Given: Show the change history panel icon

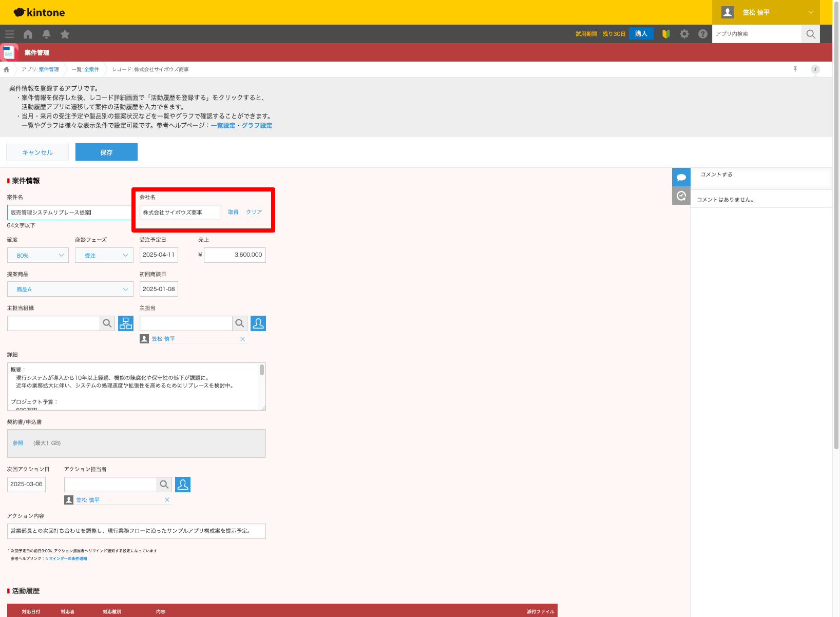Looking at the screenshot, I should click(x=681, y=196).
